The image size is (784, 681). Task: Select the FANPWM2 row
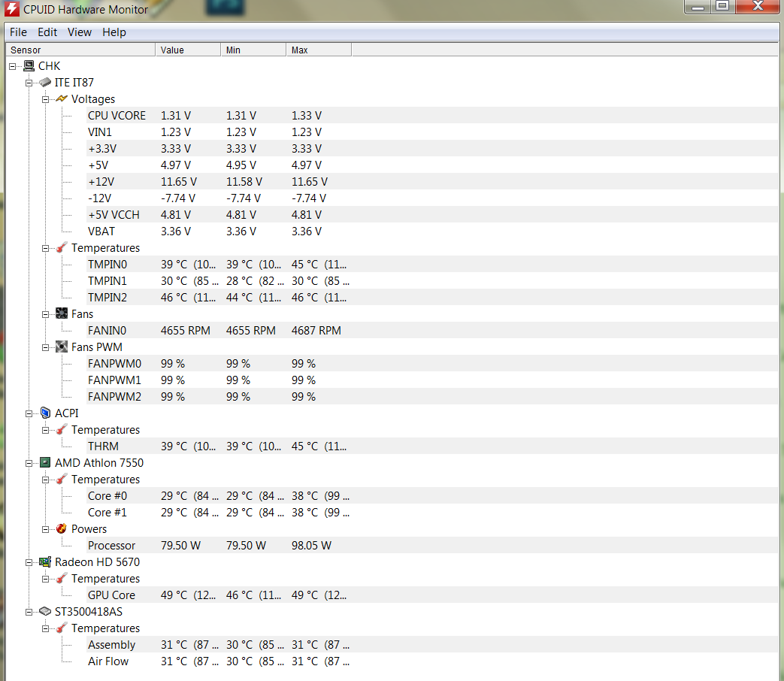tap(432, 397)
